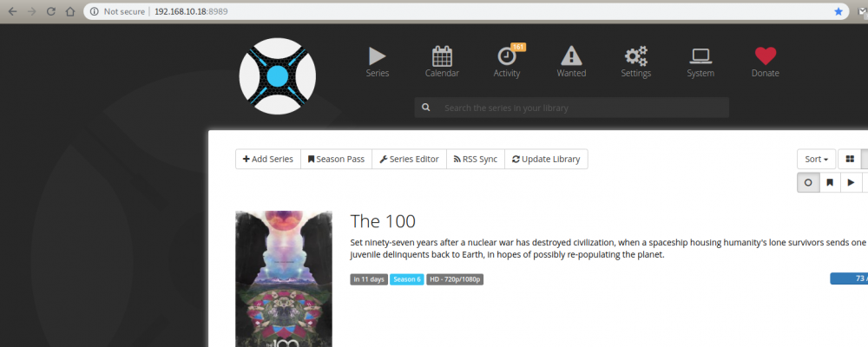Open the Series Editor
Image resolution: width=868 pixels, height=347 pixels.
[x=409, y=159]
